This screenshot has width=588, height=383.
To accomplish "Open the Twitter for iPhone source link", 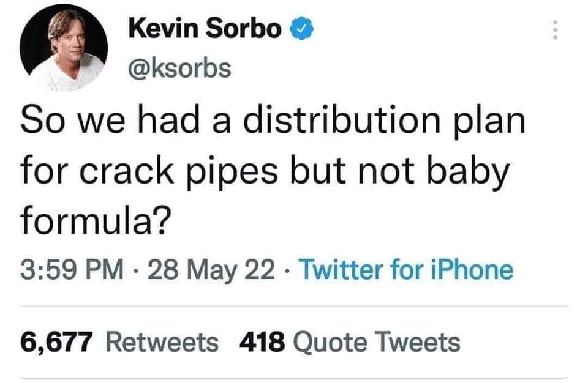I will tap(407, 269).
